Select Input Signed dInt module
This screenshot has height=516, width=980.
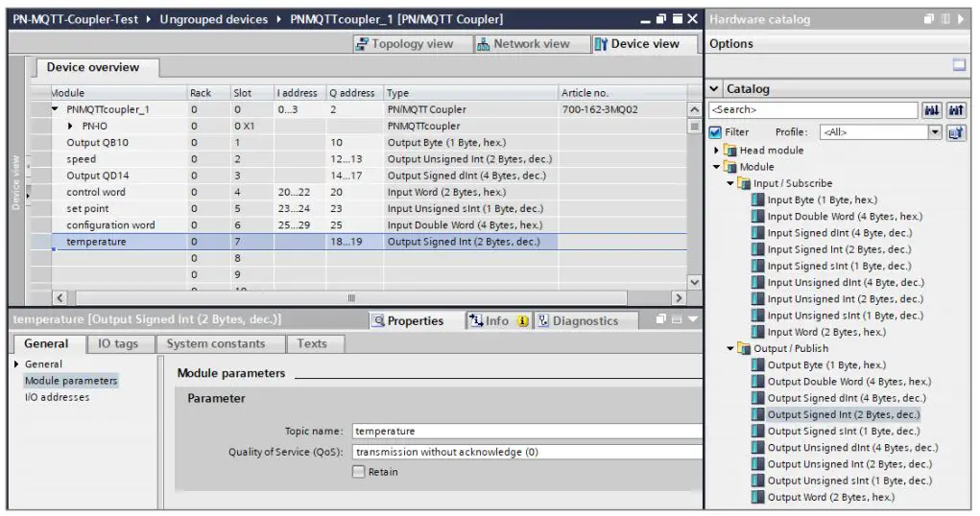[x=839, y=233]
